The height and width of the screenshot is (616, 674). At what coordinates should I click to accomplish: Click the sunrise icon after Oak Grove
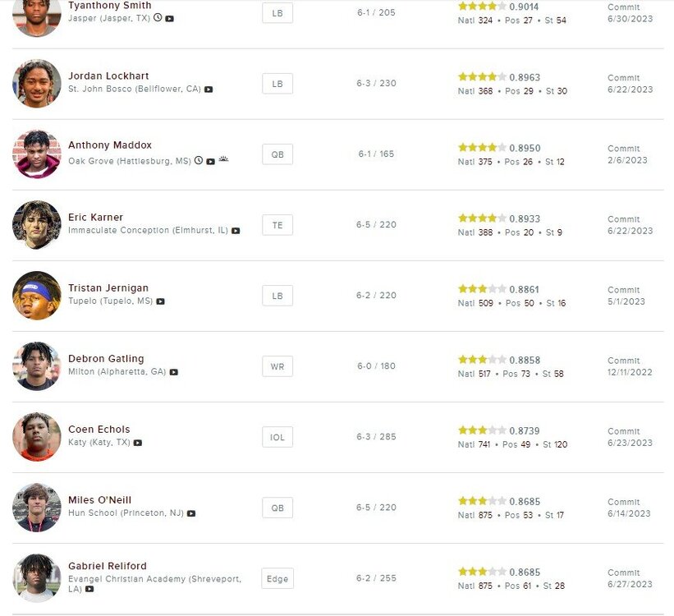point(223,161)
